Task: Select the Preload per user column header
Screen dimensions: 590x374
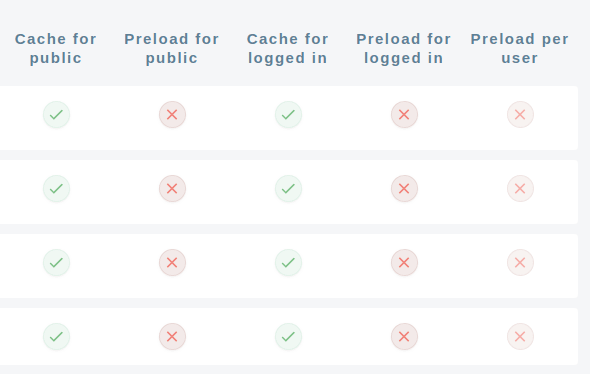Action: click(x=520, y=49)
